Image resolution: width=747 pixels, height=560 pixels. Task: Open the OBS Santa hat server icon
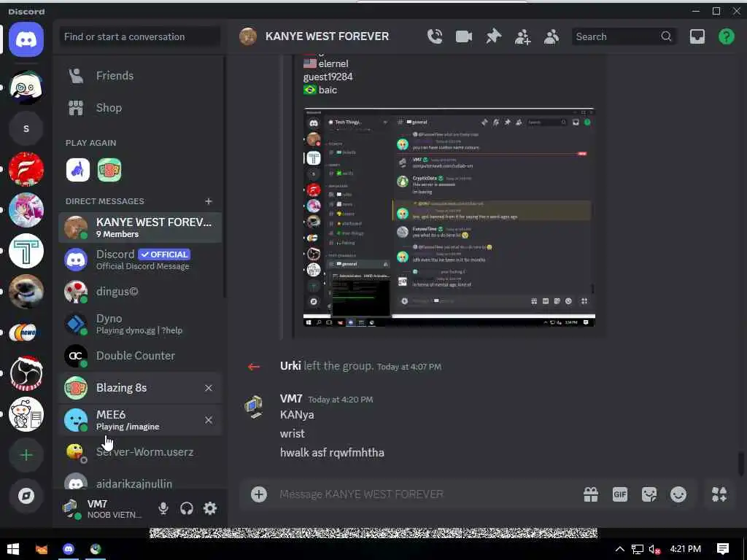(26, 373)
